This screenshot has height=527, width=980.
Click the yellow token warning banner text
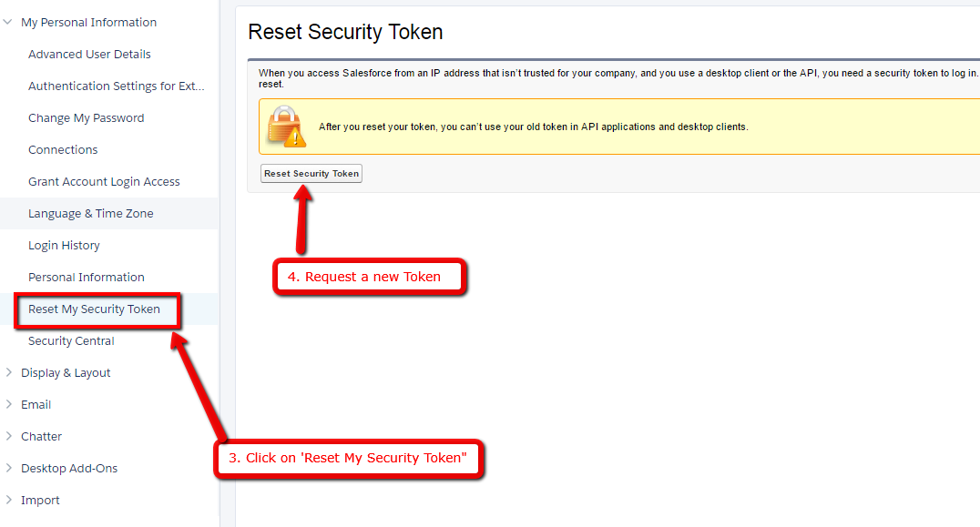click(533, 127)
